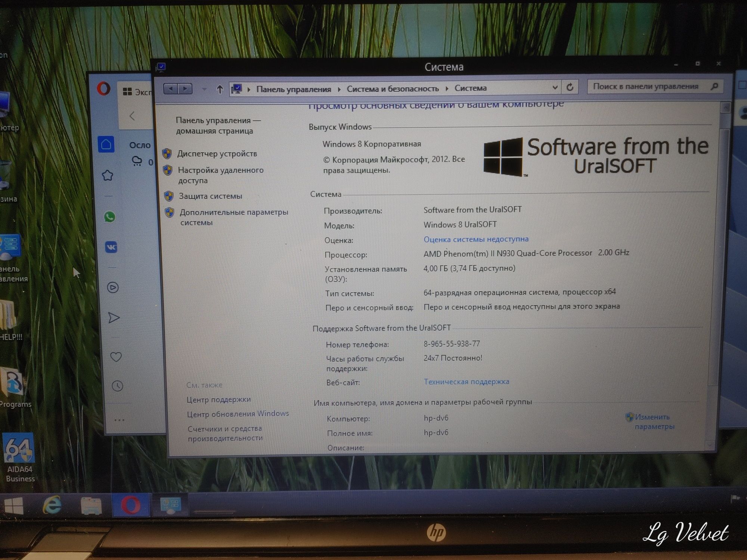
Task: Open 'Панель управления — домашняя страница'
Action: (x=218, y=125)
